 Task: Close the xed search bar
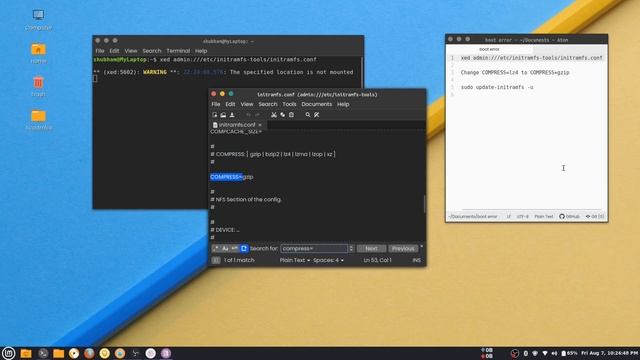422,246
